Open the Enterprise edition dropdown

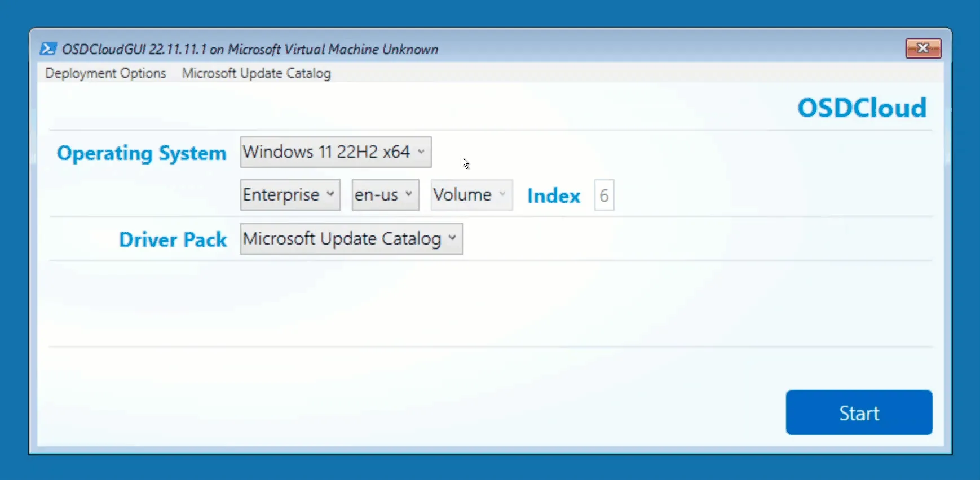pos(290,195)
